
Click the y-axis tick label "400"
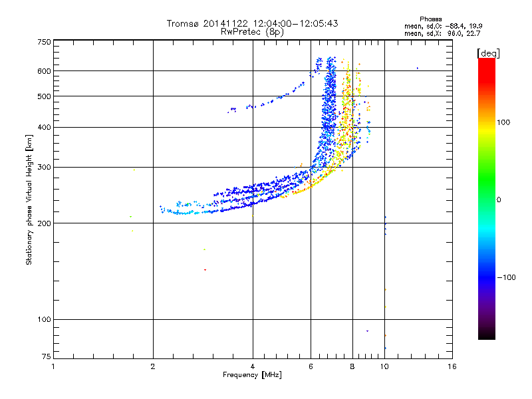pos(44,127)
